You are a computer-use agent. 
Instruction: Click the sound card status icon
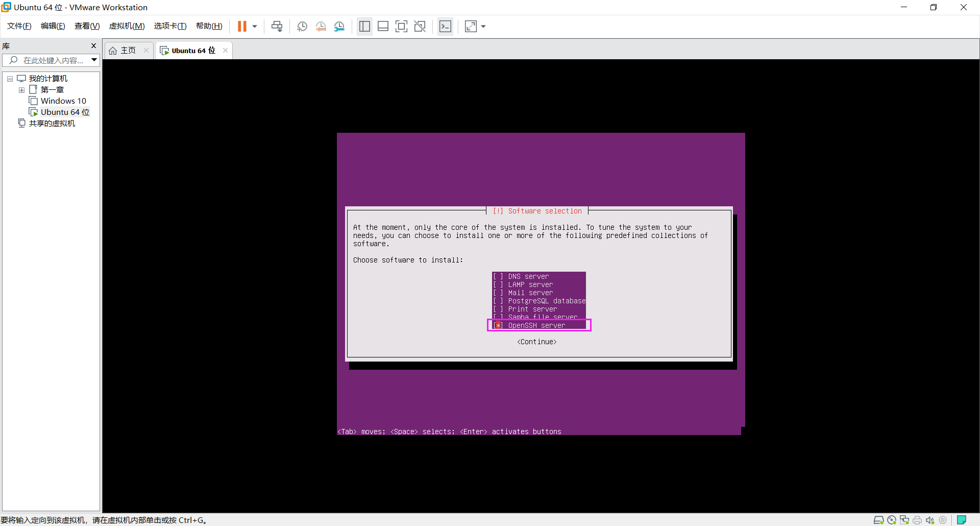pos(930,520)
